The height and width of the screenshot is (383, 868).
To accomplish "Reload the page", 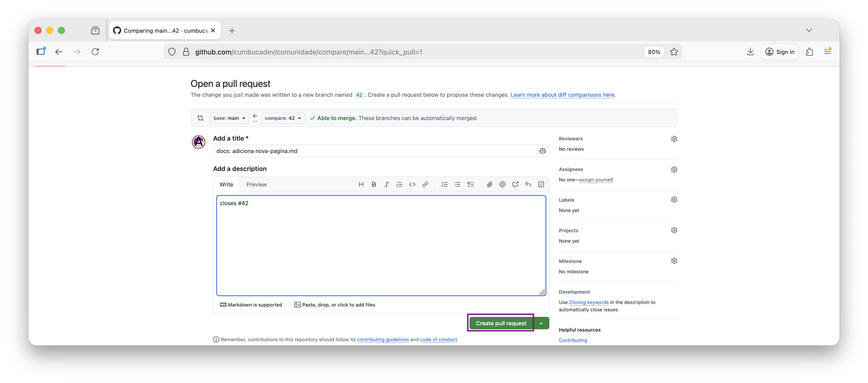I will 95,51.
